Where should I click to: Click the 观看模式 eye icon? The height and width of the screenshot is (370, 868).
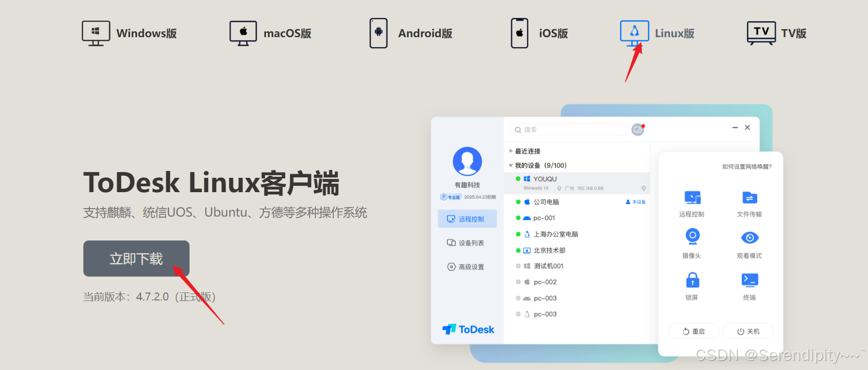tap(750, 238)
